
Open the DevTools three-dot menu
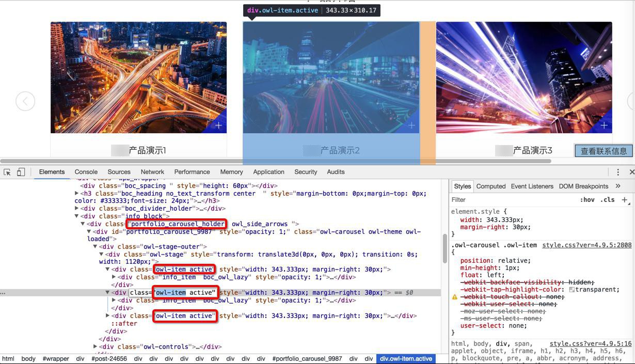pos(618,172)
